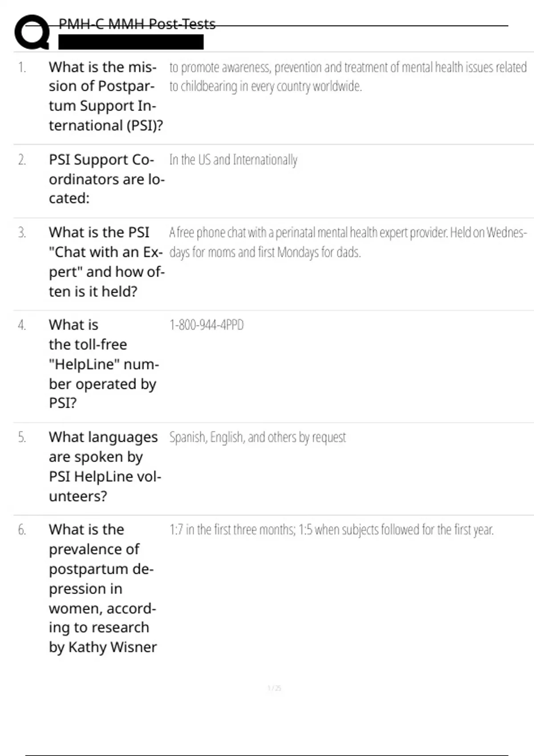Click the answer 'In the US and Internationally'
The height and width of the screenshot is (756, 534).
[233, 160]
